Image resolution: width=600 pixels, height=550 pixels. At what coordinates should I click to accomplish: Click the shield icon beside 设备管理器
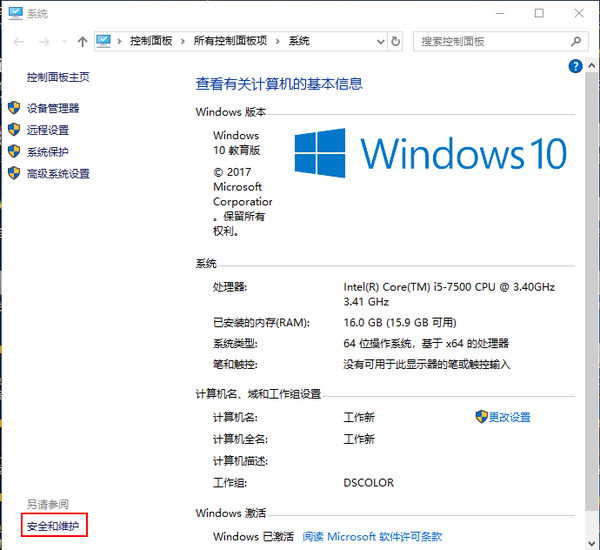pos(14,108)
